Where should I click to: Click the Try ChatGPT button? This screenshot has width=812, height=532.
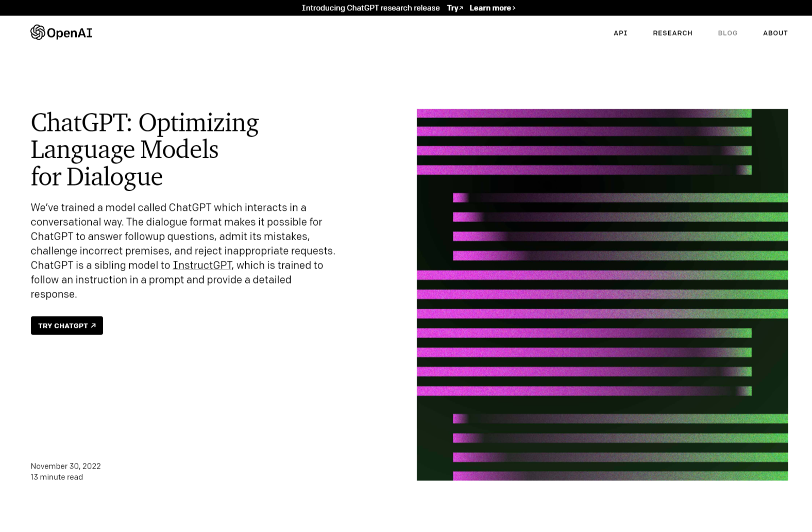67,325
